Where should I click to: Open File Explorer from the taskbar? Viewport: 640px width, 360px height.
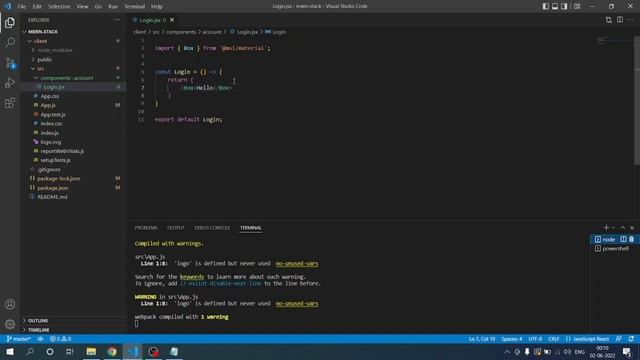(x=91, y=351)
